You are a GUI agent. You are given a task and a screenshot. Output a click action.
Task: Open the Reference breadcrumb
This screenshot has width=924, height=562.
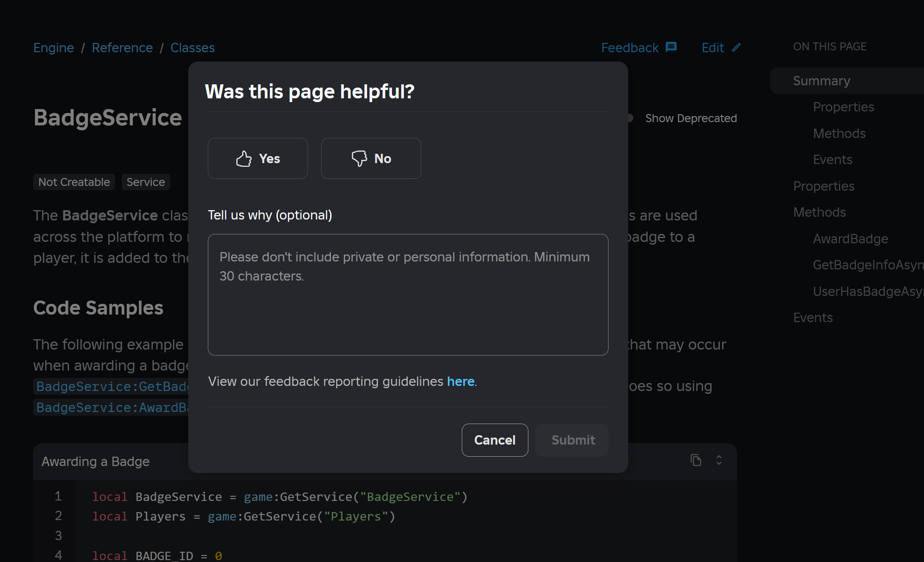(122, 48)
